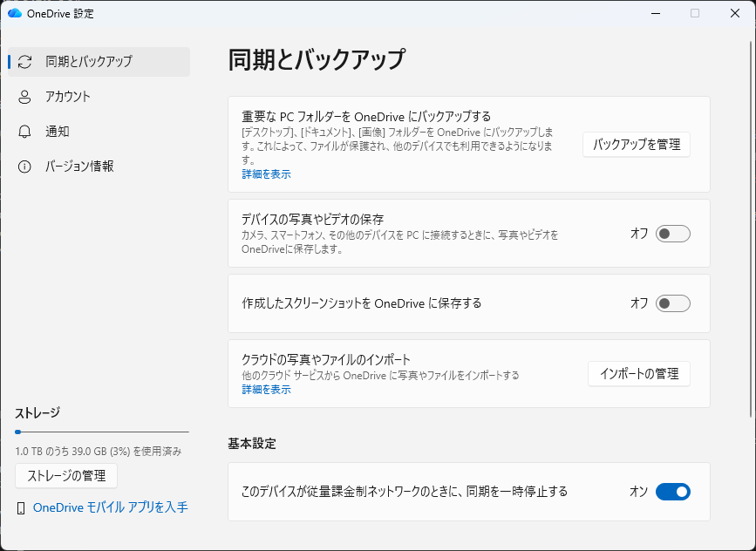Click the storage usage progress bar
Image resolution: width=756 pixels, height=551 pixels.
[x=102, y=432]
